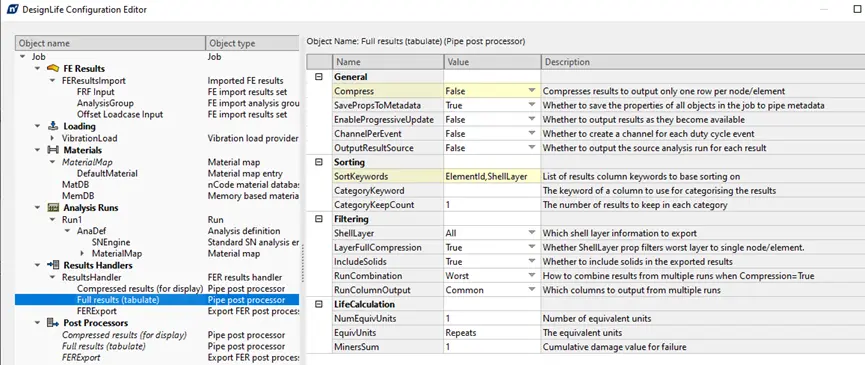Screen dimensions: 865x365
Task: Click the Post Processors category icon
Action: 53,323
